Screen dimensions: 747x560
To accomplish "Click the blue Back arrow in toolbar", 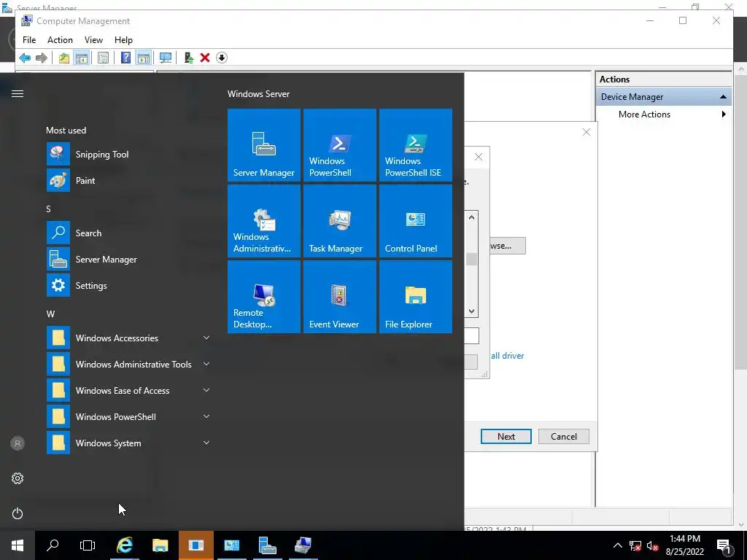I will click(25, 58).
